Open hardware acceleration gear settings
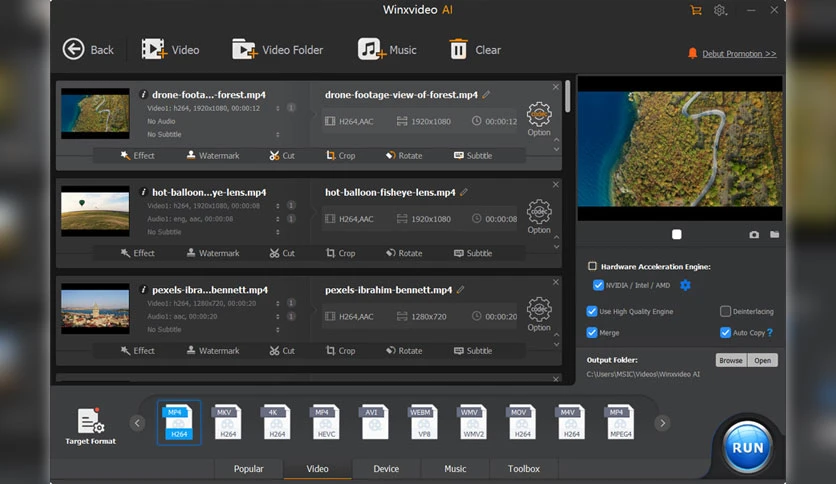Viewport: 836px width, 484px height. [x=685, y=285]
